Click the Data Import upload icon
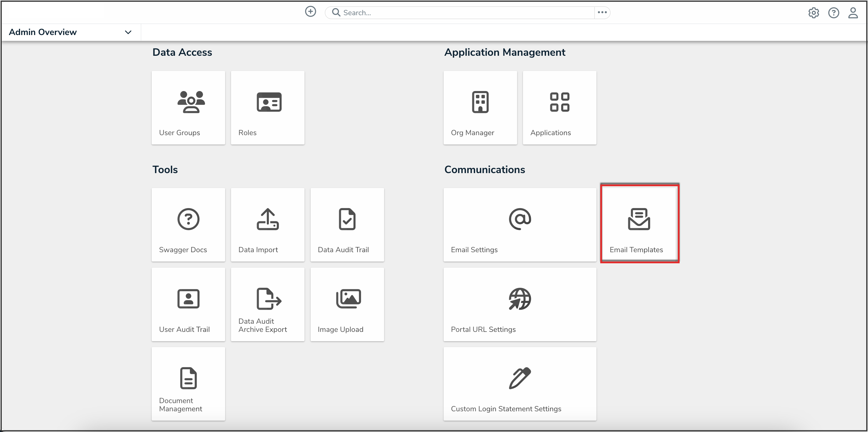This screenshot has width=868, height=432. pyautogui.click(x=267, y=219)
